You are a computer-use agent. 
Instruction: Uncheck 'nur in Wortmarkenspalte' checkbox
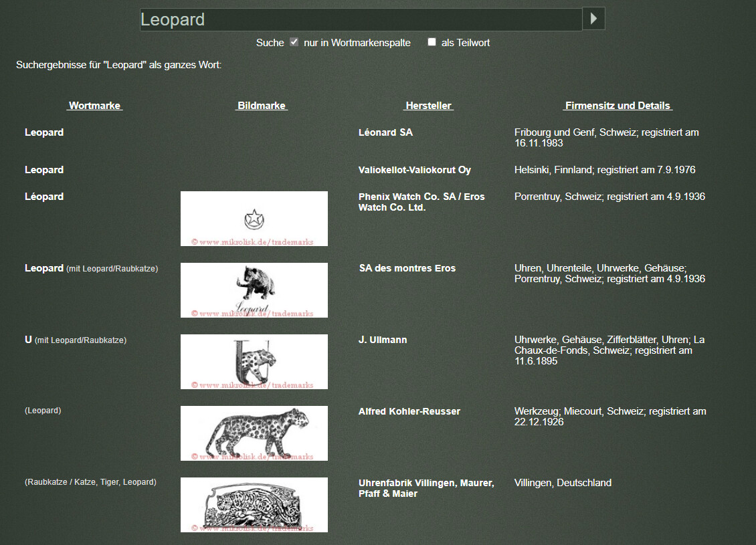click(x=294, y=42)
